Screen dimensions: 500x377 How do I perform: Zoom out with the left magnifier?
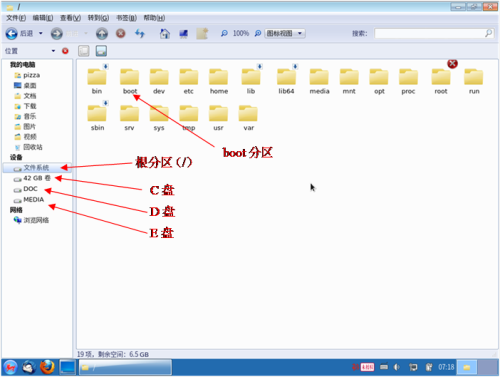click(x=224, y=33)
